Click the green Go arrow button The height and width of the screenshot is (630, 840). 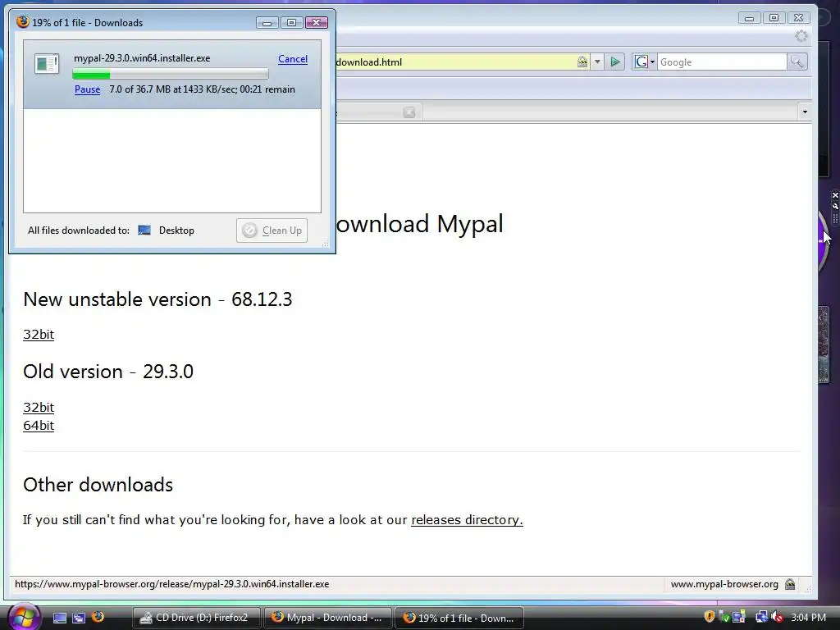[615, 62]
